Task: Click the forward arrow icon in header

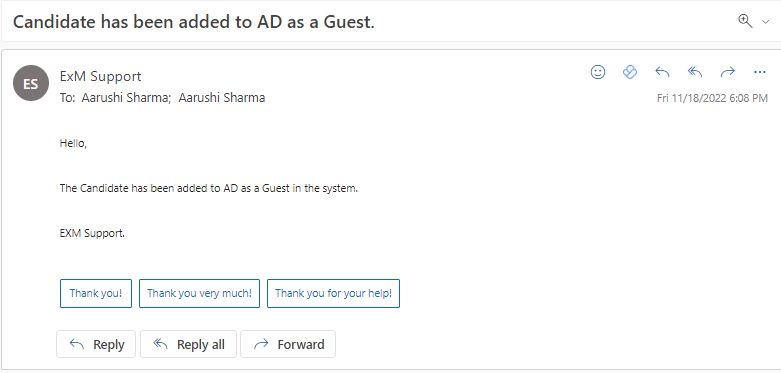Action: pyautogui.click(x=728, y=72)
